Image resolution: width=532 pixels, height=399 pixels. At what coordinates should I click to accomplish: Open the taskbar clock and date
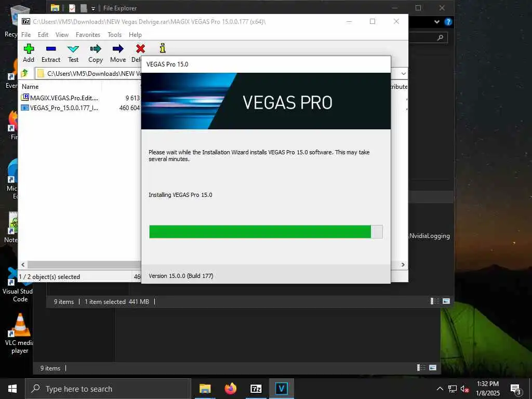coord(487,389)
